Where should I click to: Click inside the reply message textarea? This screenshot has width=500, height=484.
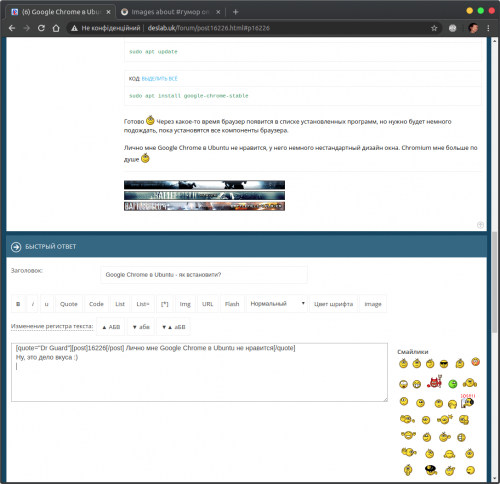point(199,372)
